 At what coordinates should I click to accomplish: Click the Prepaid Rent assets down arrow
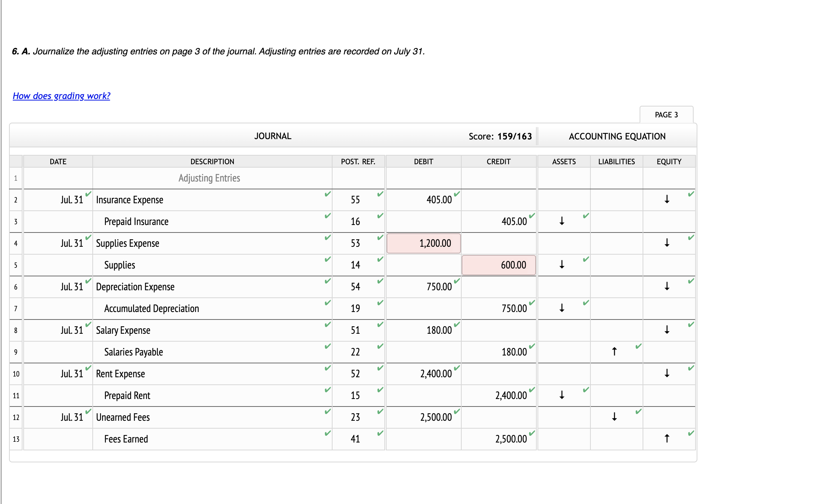coord(562,395)
